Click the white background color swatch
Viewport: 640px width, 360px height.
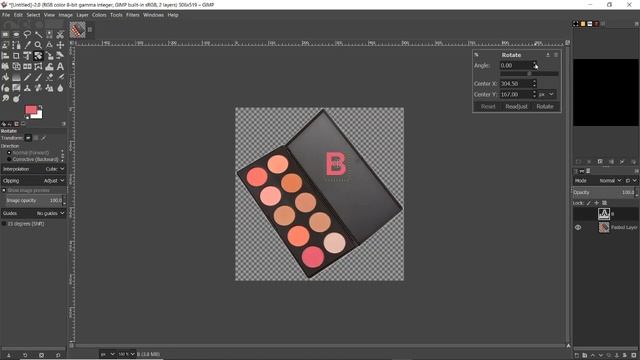pyautogui.click(x=38, y=115)
